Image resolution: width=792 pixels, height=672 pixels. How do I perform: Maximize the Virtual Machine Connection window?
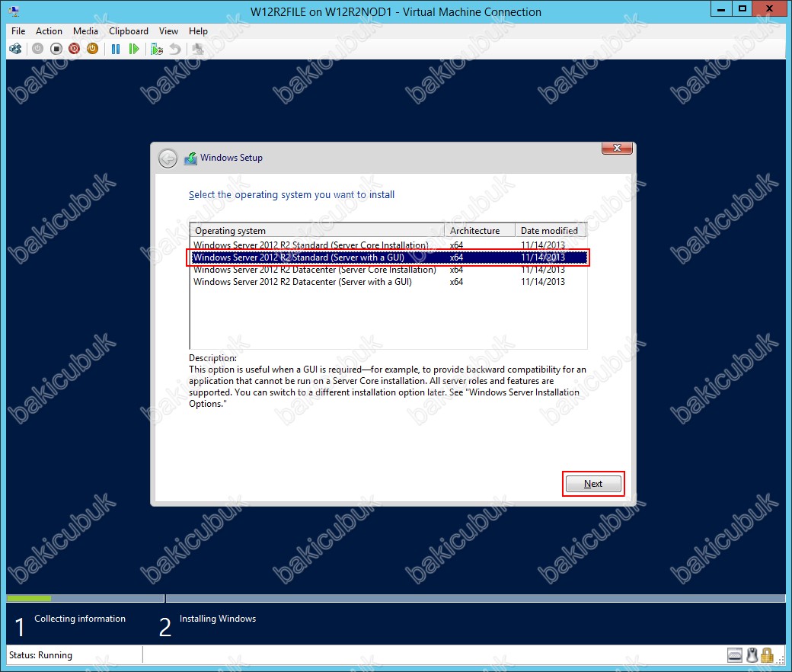pyautogui.click(x=742, y=9)
